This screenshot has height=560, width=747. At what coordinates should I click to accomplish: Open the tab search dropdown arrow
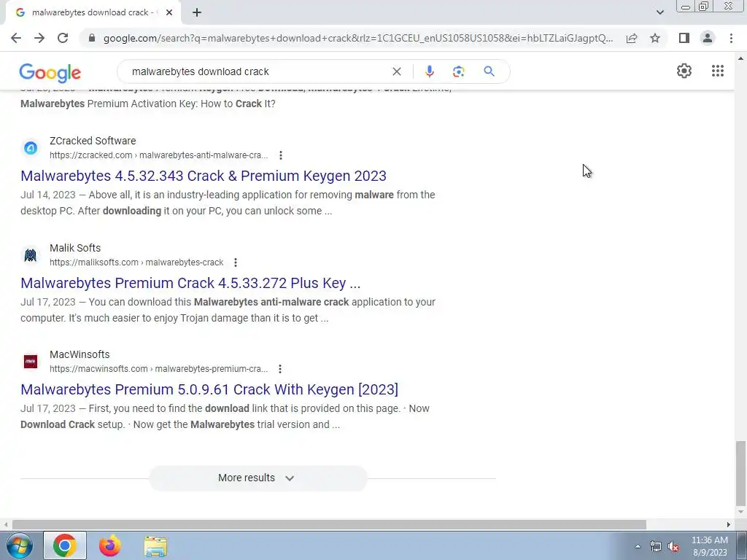click(659, 12)
